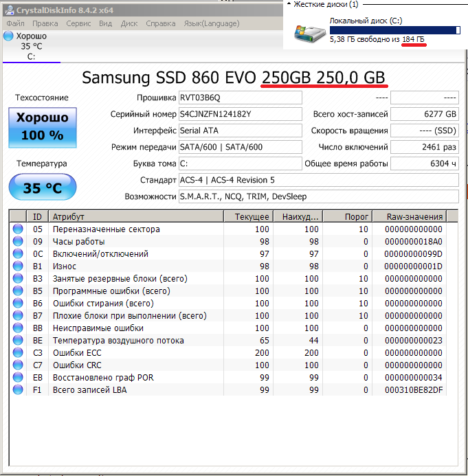Image resolution: width=468 pixels, height=476 pixels.
Task: Click the Samsung SSD 860 EVO title text
Action: (x=234, y=78)
